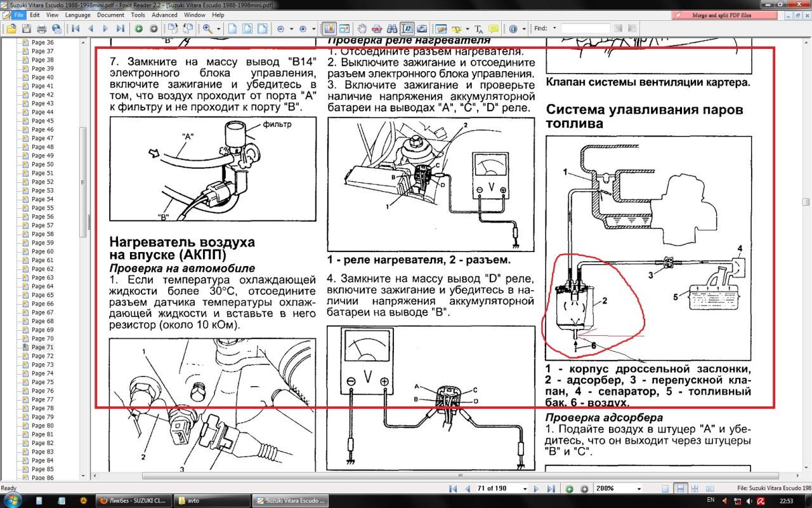Viewport: 812px width, 508px height.
Task: Open the Advanced menu
Action: [164, 15]
